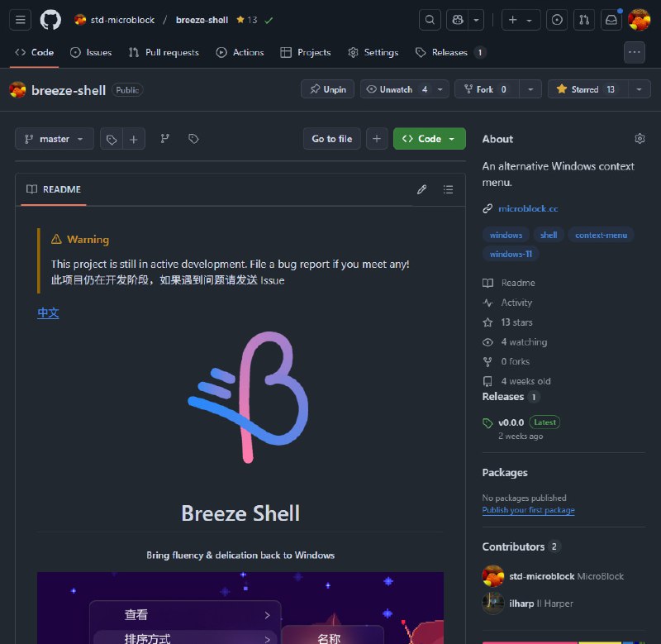This screenshot has width=661, height=644.
Task: Click the plus beside the tag icon
Action: click(x=134, y=139)
